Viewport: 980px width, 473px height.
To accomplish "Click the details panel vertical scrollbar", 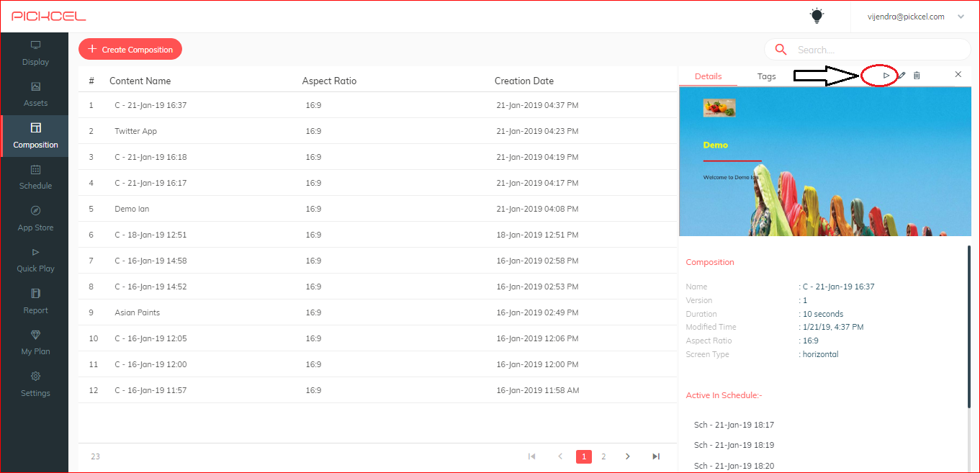I will (968, 328).
